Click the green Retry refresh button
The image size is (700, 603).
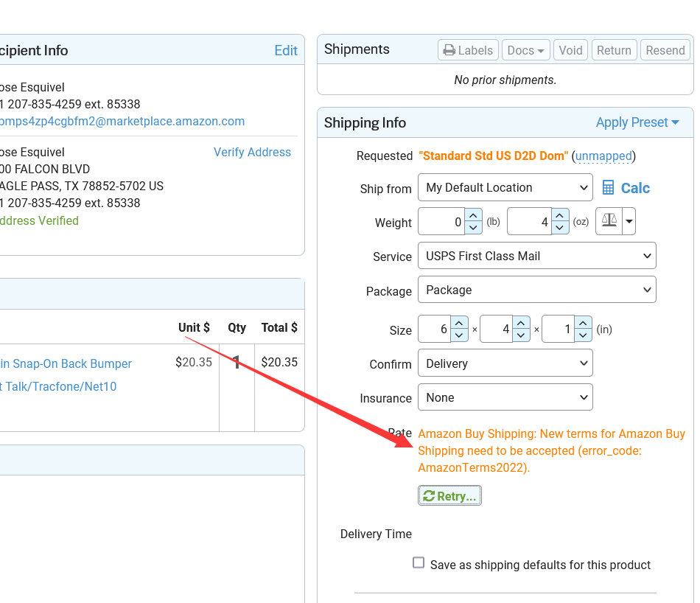point(449,496)
